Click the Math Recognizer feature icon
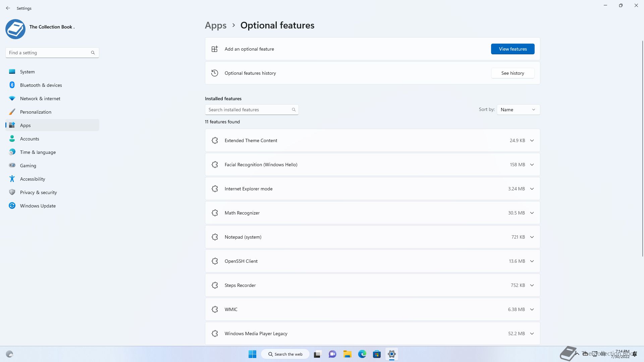The image size is (644, 362). click(215, 213)
